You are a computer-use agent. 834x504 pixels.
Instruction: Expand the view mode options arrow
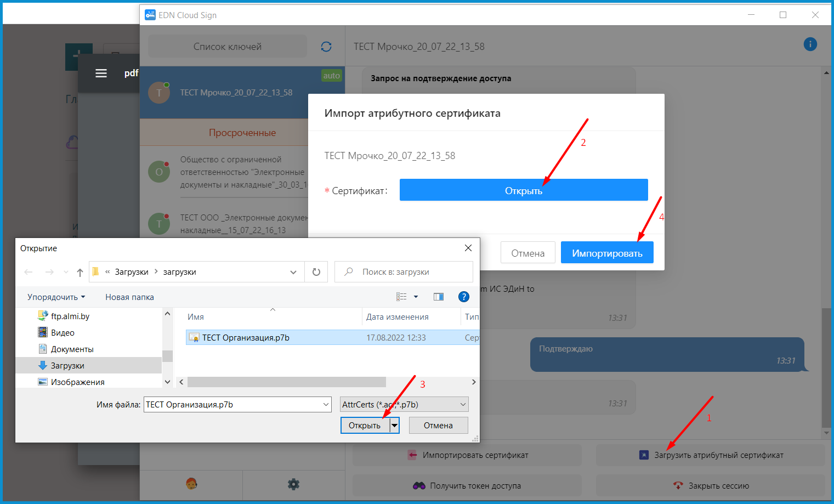416,297
